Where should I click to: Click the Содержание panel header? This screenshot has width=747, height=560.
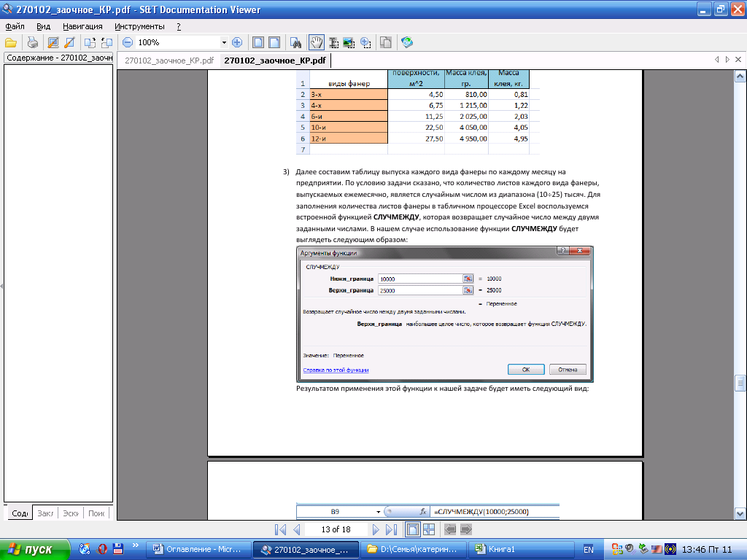click(58, 58)
